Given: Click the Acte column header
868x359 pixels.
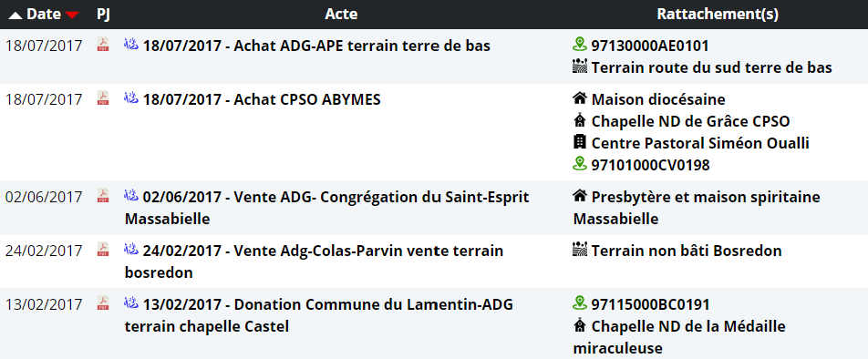Looking at the screenshot, I should click(x=341, y=15).
